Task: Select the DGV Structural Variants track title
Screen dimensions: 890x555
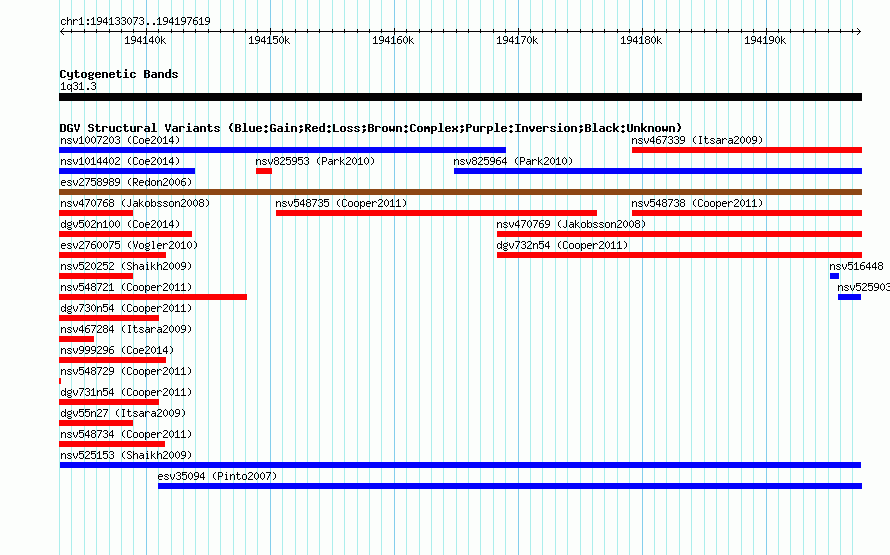Action: click(371, 128)
